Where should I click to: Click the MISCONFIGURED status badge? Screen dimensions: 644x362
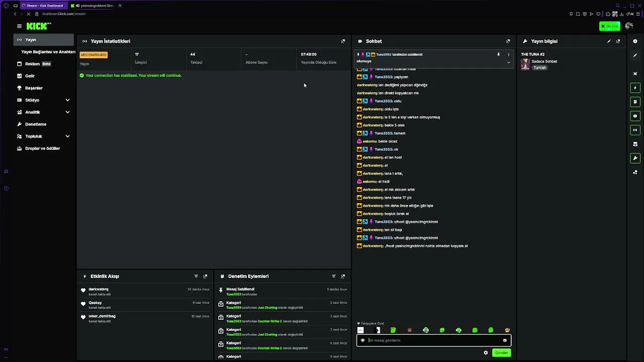94,55
